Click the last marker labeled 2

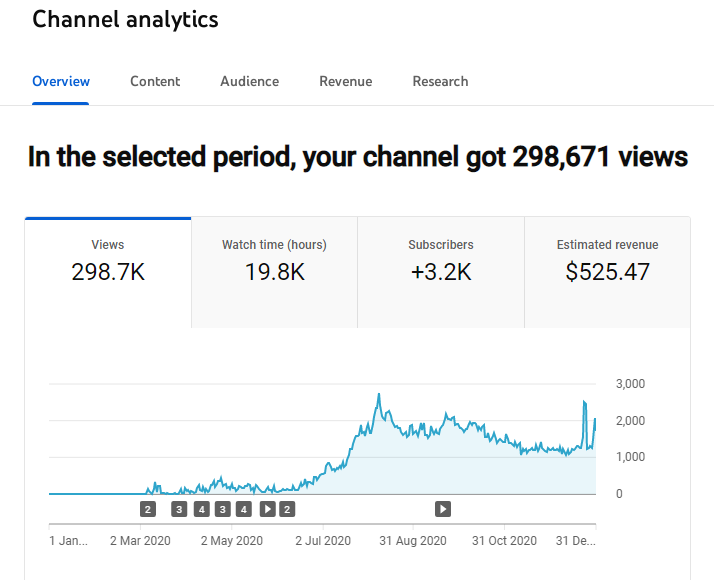tap(287, 509)
